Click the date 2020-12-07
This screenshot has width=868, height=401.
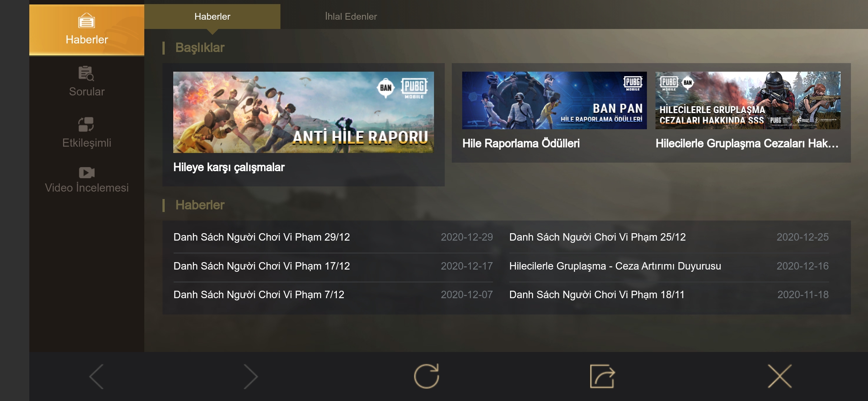(x=467, y=294)
